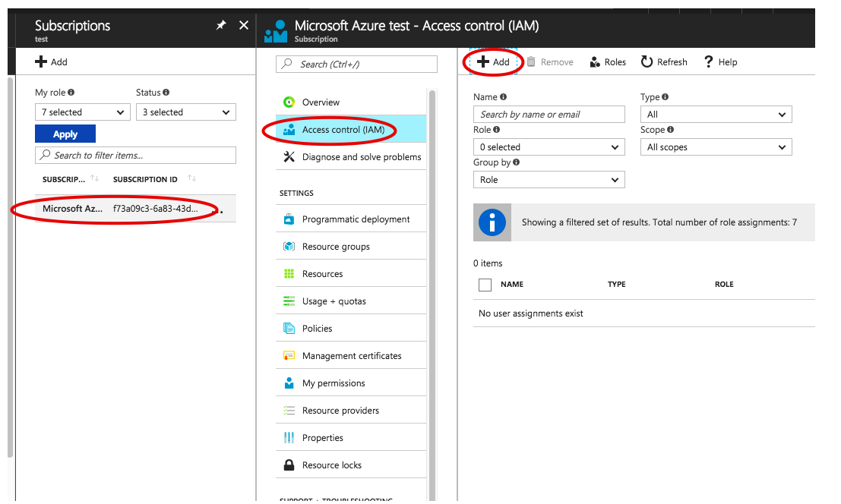Open Policies menu item
The width and height of the screenshot is (841, 504).
(351, 329)
